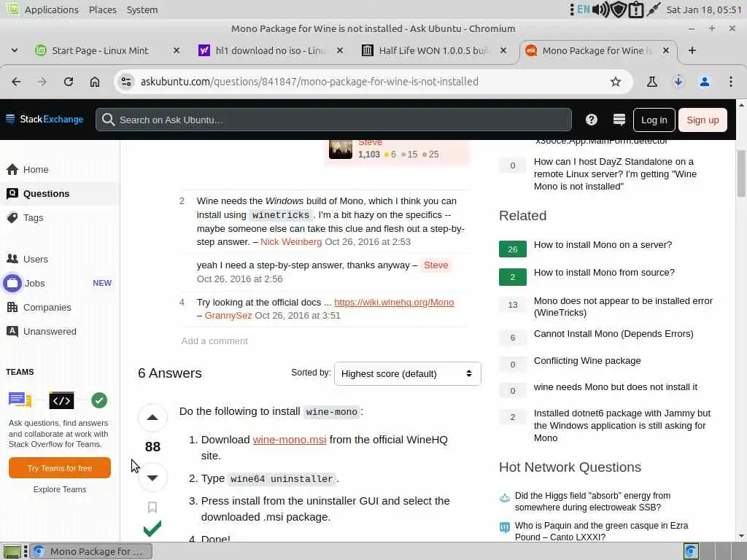Close the hl1 download no iso tab
Screen dimensions: 747x560
(x=340, y=50)
